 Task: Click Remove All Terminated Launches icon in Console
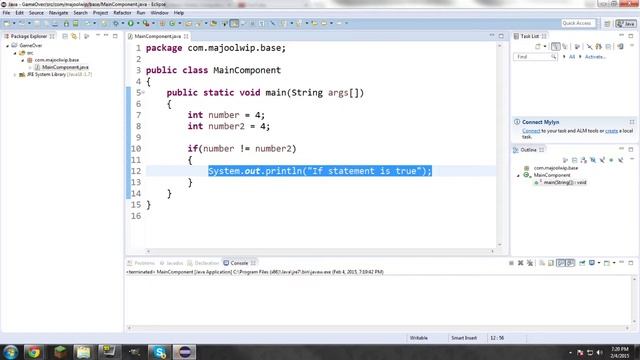coord(530,263)
